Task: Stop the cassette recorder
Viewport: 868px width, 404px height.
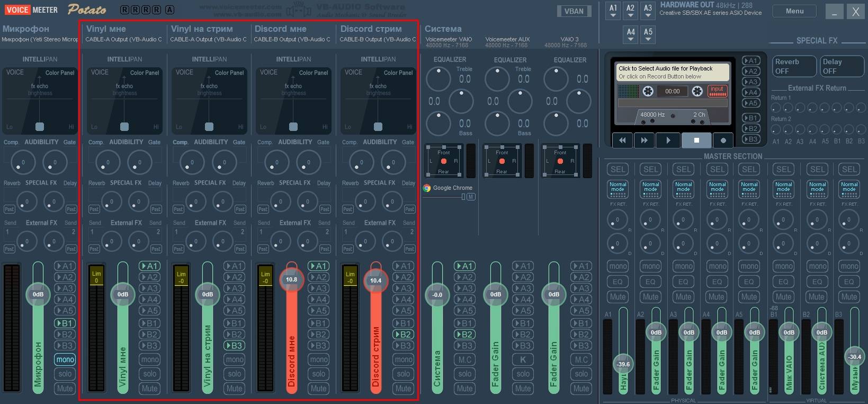Action: (696, 140)
